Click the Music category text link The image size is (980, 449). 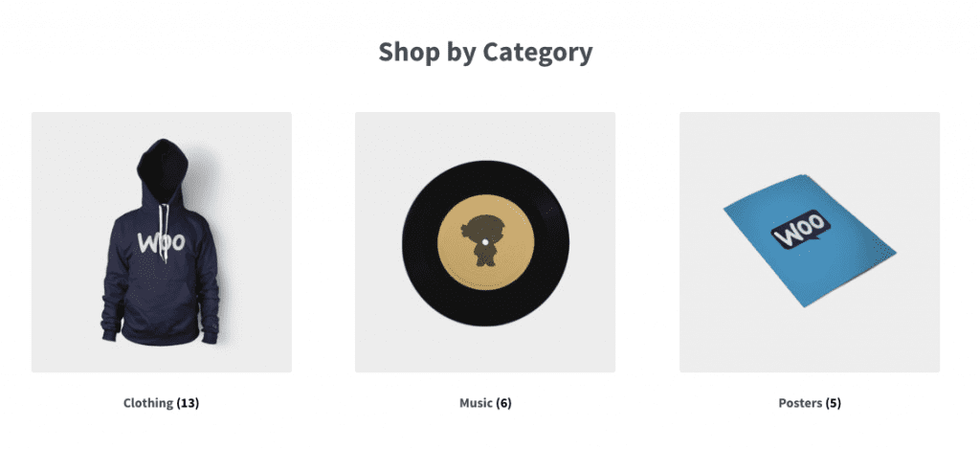[476, 403]
